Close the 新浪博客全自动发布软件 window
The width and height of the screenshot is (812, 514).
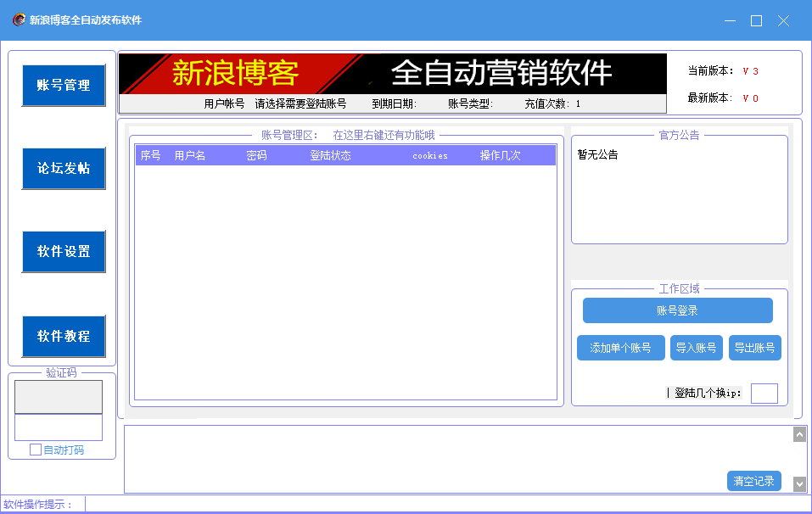(783, 20)
